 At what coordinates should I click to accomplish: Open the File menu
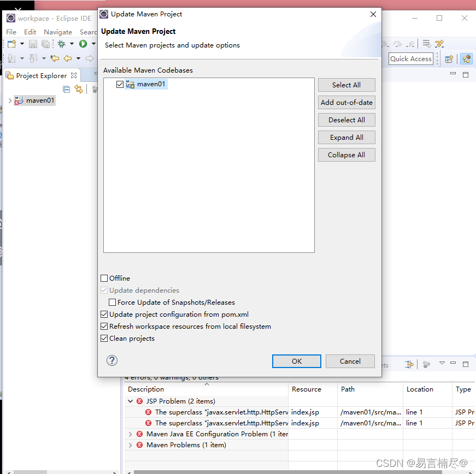point(11,32)
